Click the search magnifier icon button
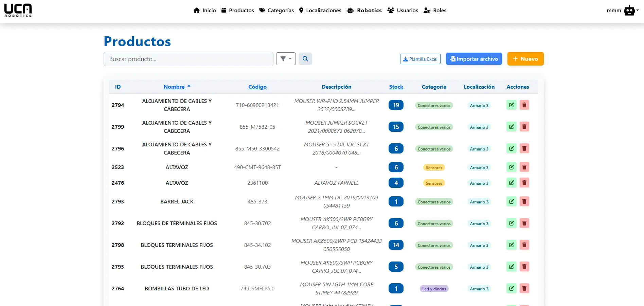 pyautogui.click(x=305, y=59)
